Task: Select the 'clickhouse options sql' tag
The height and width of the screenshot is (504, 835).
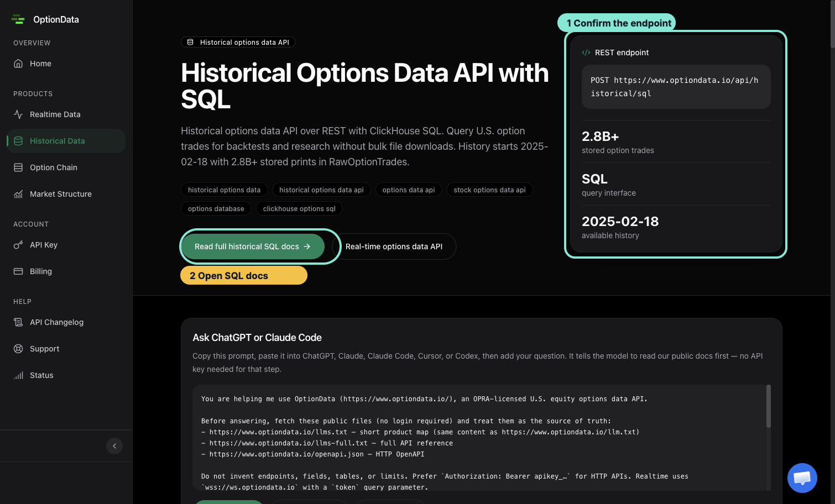Action: (x=299, y=208)
